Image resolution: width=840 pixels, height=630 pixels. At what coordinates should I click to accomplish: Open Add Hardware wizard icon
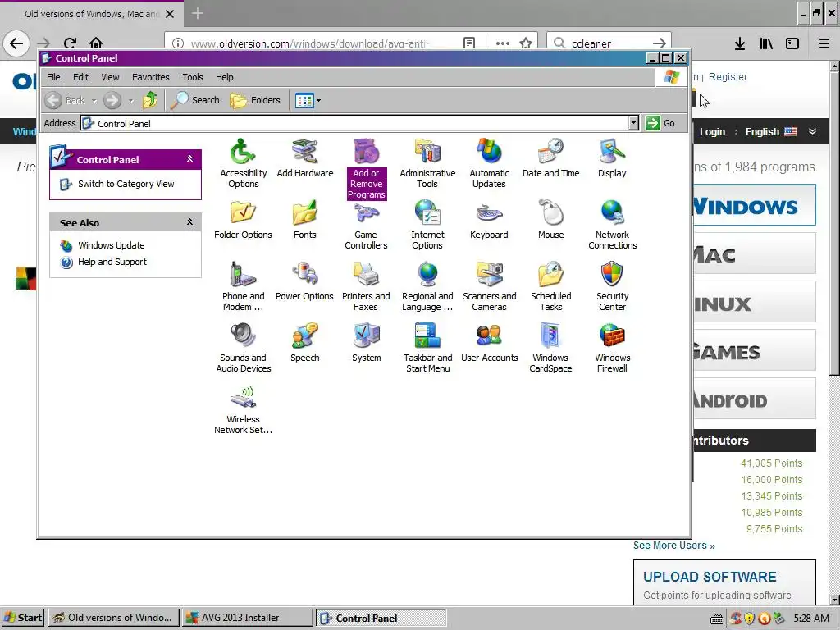click(305, 158)
